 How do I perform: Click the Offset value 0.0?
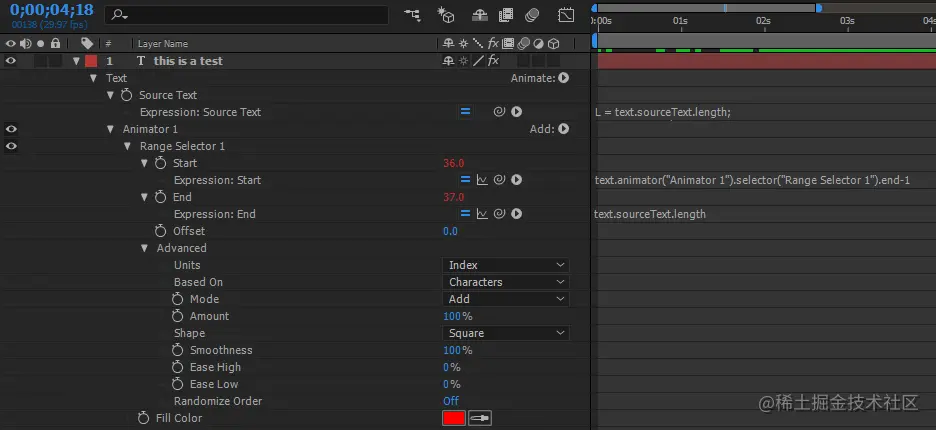(x=450, y=231)
